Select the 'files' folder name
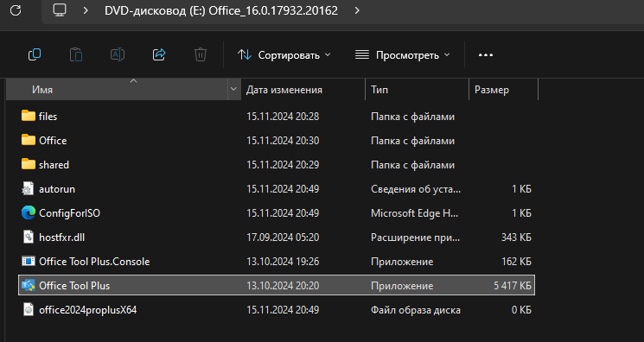 coord(48,117)
